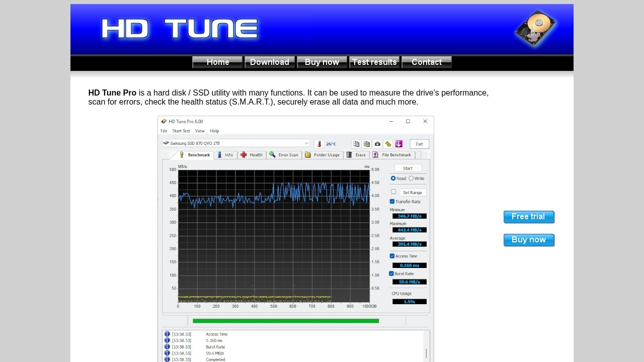Open the Contact page
The height and width of the screenshot is (362, 644).
[427, 62]
